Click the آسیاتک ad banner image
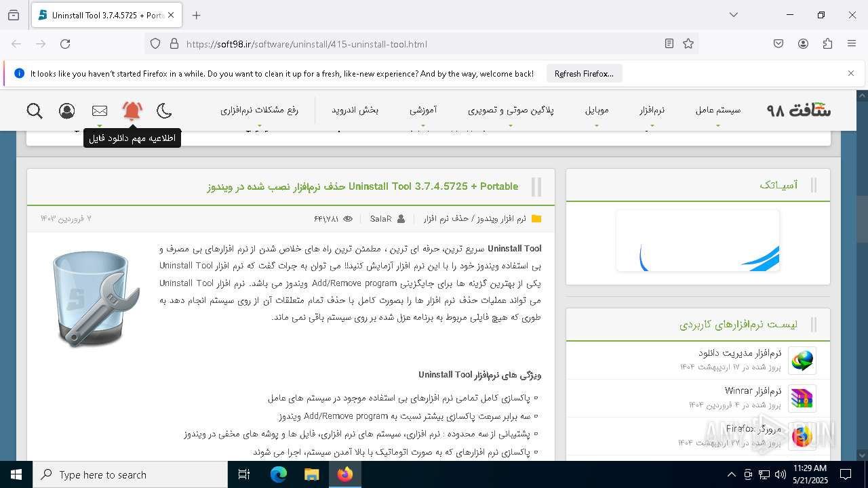 pyautogui.click(x=698, y=241)
